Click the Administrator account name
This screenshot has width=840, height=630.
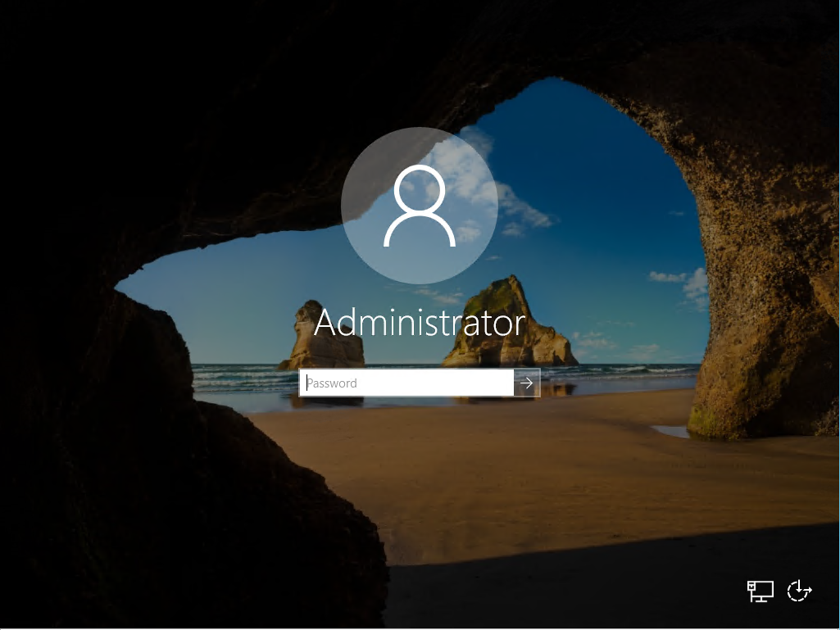(x=420, y=323)
